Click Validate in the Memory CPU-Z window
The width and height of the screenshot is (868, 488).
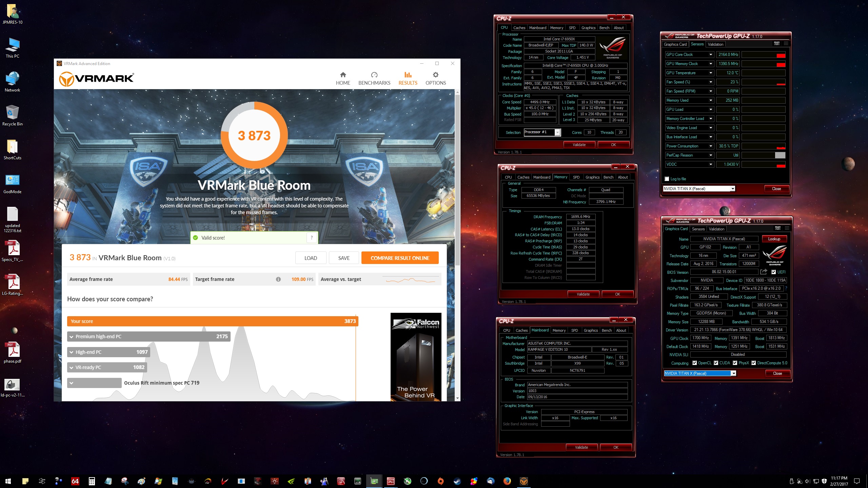583,294
